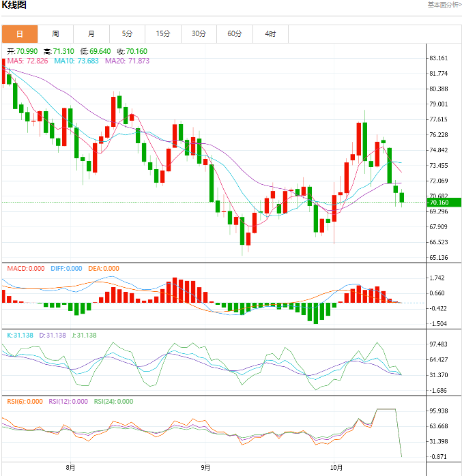Choose the 60分 interval tab
This screenshot has height=476, width=462.
click(x=235, y=33)
